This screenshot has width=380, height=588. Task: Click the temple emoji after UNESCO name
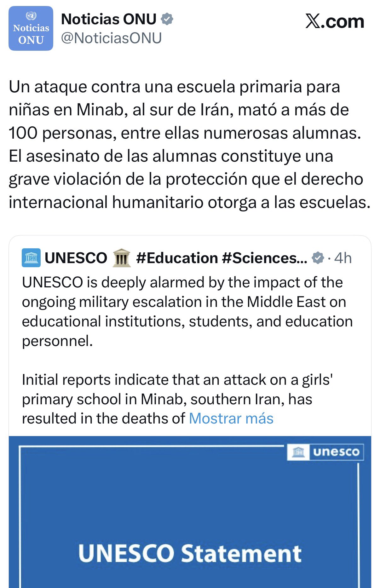click(122, 258)
